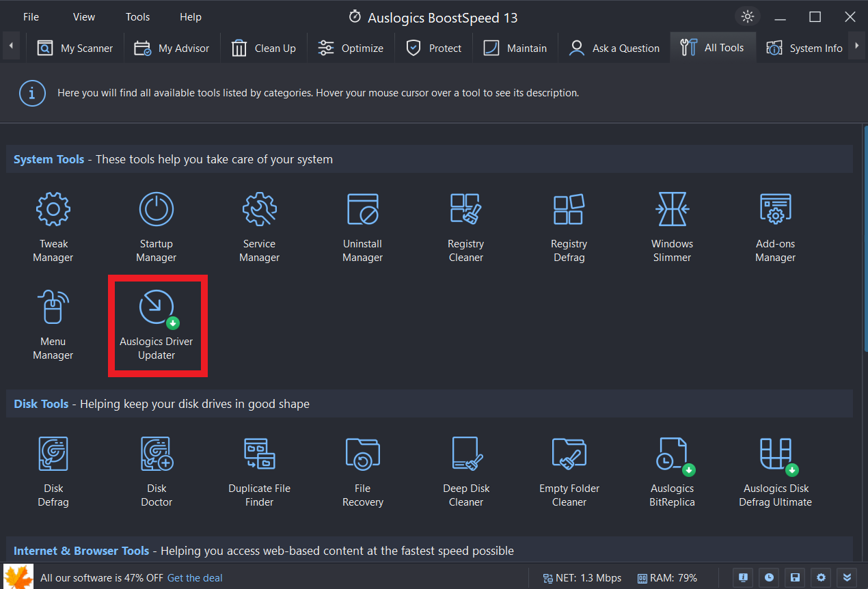Open Duplicate File Finder
This screenshot has height=589, width=868.
pyautogui.click(x=260, y=472)
